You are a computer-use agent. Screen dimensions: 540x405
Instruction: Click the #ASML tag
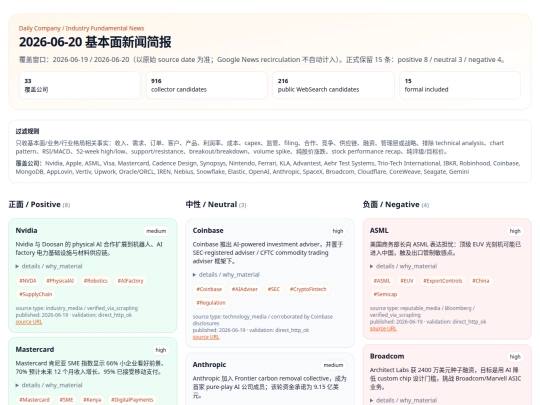pos(382,281)
